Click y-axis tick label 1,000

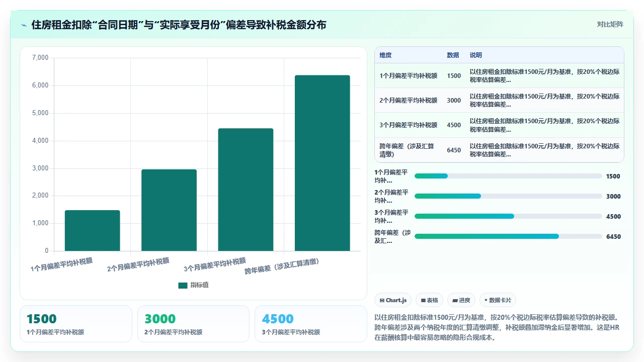40,223
